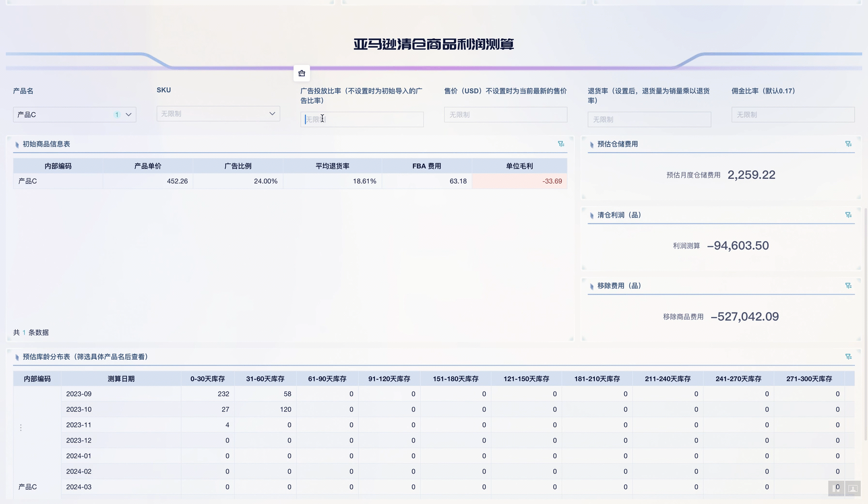
Task: Click the 共 1 条数据 record count
Action: [x=31, y=332]
